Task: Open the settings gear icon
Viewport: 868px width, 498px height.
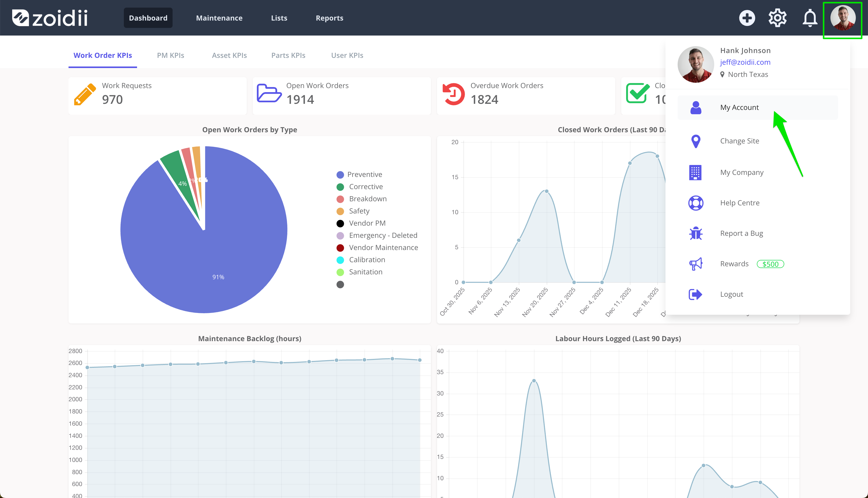Action: coord(777,18)
